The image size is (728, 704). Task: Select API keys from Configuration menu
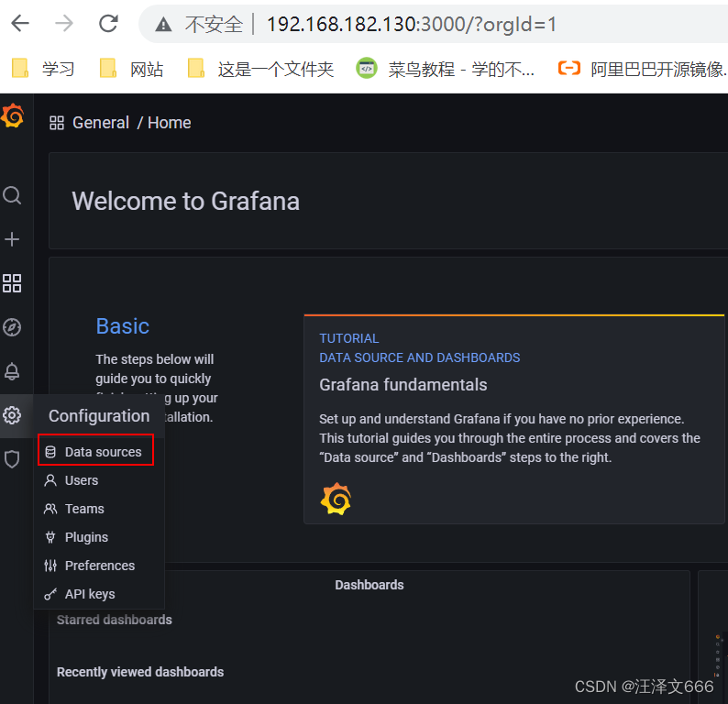click(x=99, y=594)
